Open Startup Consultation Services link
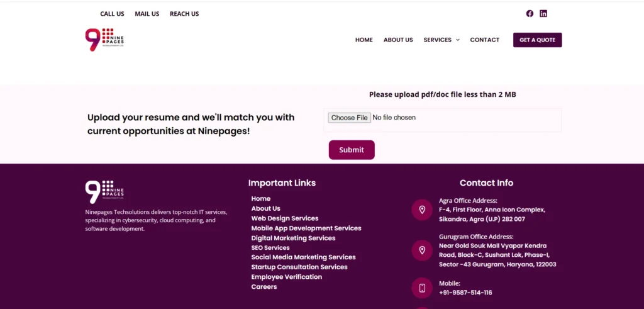The height and width of the screenshot is (309, 644). (299, 267)
